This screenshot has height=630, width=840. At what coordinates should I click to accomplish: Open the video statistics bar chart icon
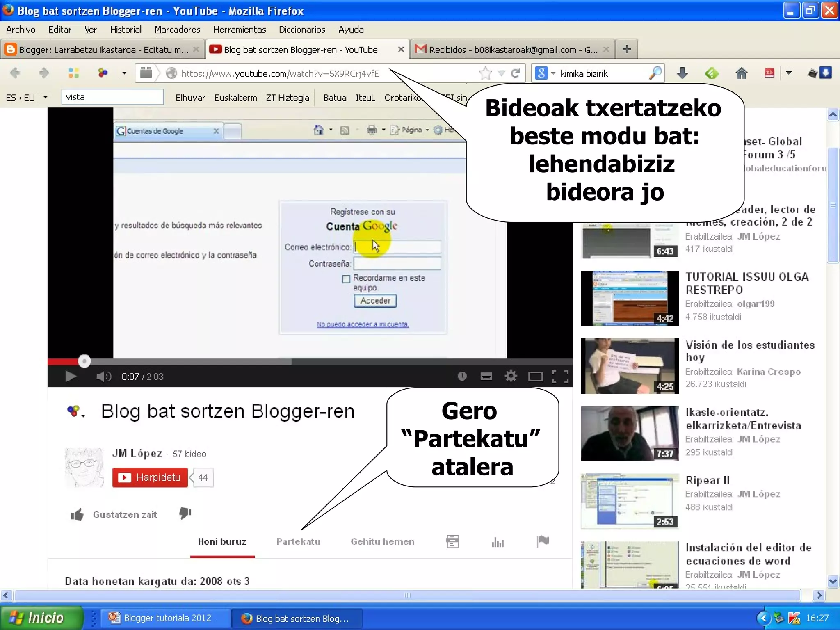[x=498, y=542]
